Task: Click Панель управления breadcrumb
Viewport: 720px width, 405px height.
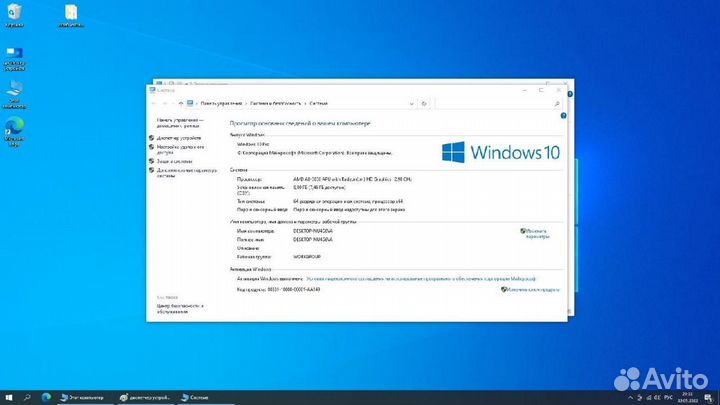Action: click(x=221, y=104)
